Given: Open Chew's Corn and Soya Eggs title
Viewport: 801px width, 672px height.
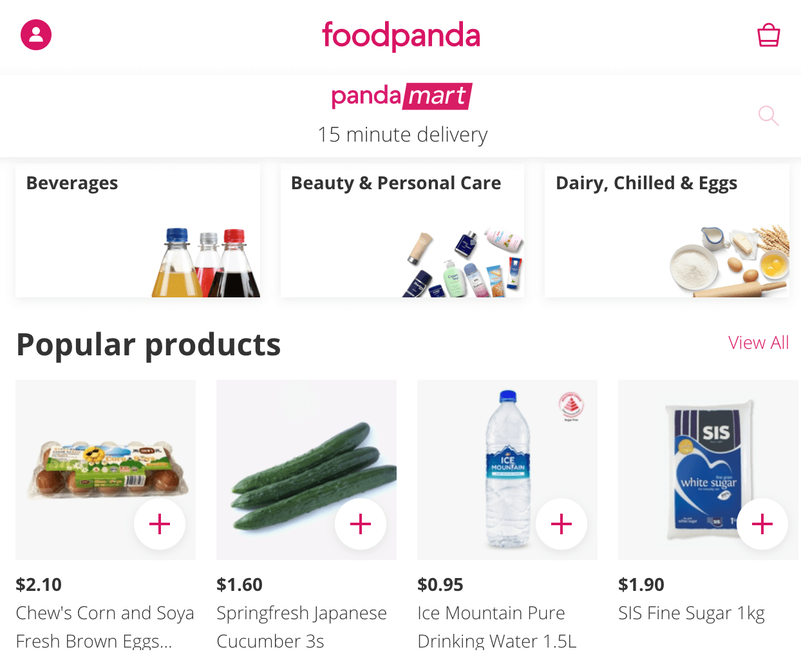Looking at the screenshot, I should (x=105, y=626).
